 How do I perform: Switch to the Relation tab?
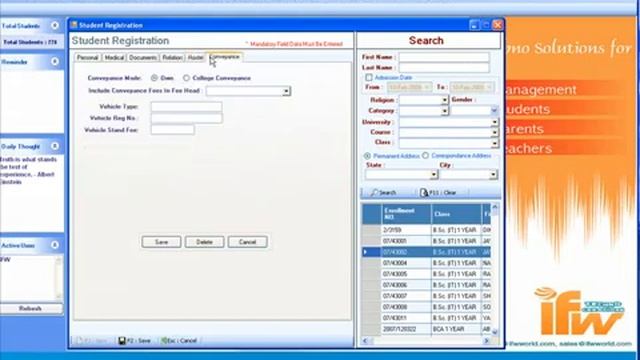[172, 58]
